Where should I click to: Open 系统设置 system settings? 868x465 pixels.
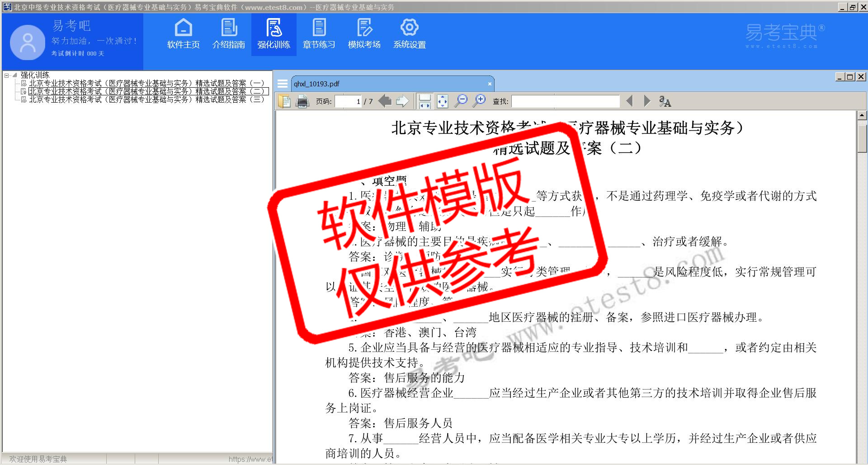[409, 34]
